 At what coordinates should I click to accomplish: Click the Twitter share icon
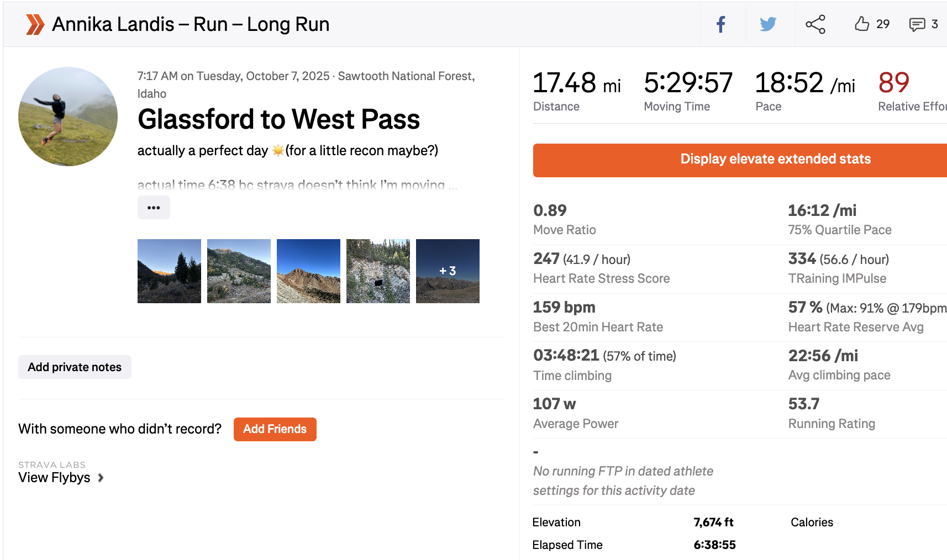(768, 24)
